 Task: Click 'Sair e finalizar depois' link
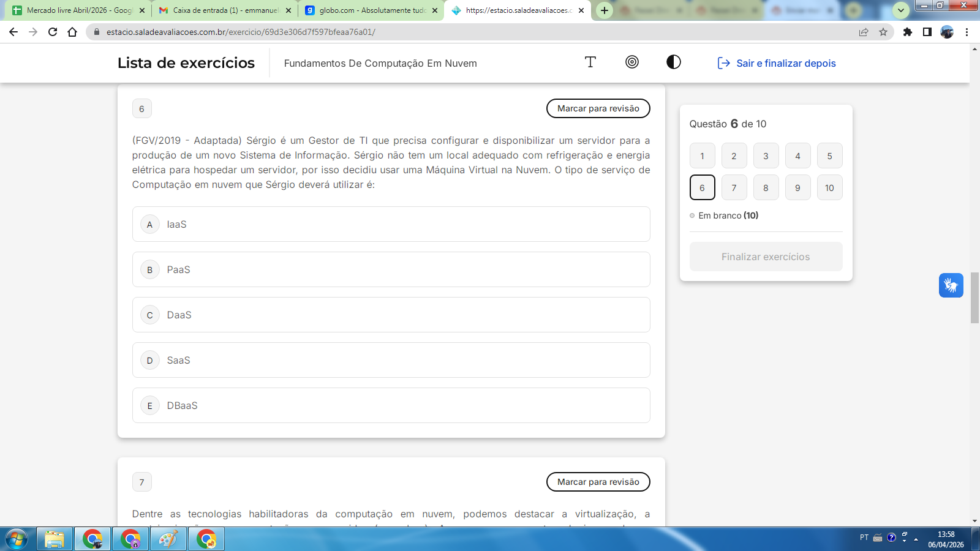click(x=777, y=63)
